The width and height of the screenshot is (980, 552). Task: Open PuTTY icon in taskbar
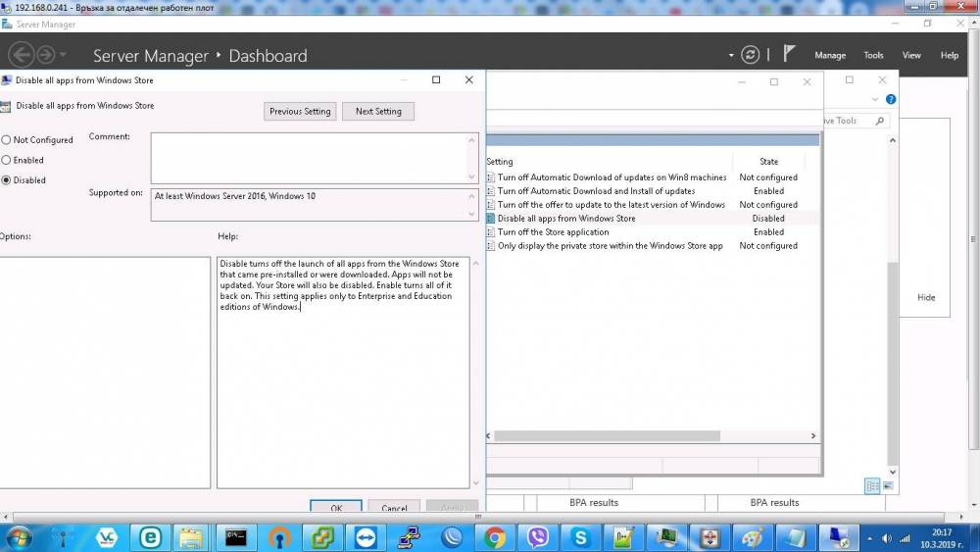(x=410, y=537)
